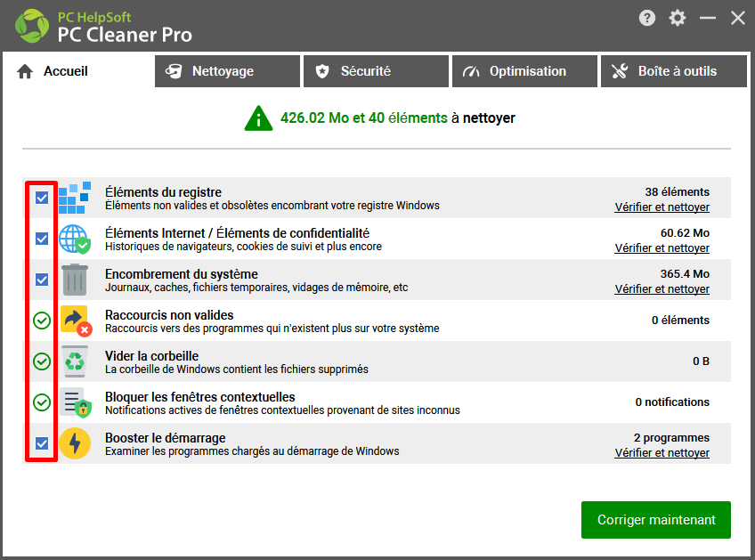Screen dimensions: 755x560
Task: Click the 60.62 Mo size value
Action: [685, 233]
